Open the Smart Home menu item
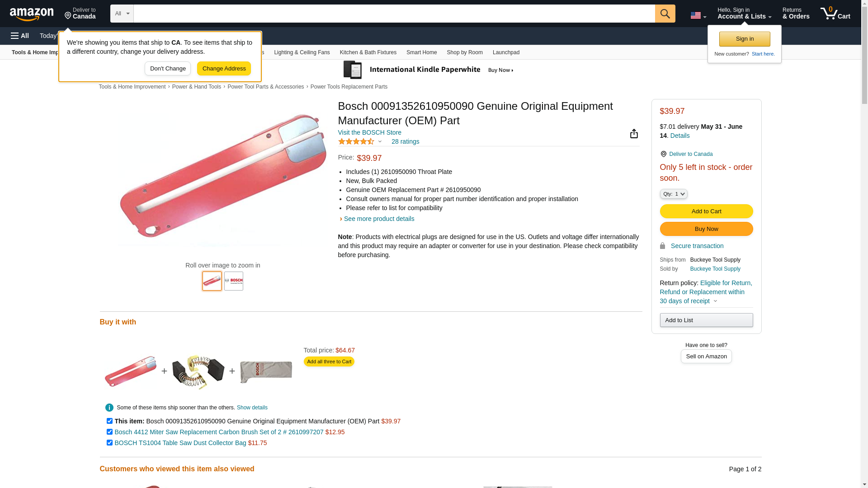 pyautogui.click(x=421, y=52)
